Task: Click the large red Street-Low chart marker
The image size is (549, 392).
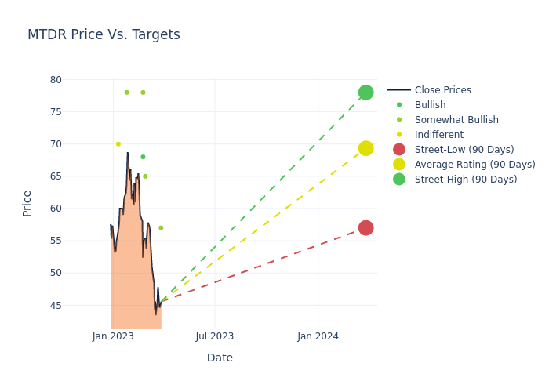Action: point(365,228)
